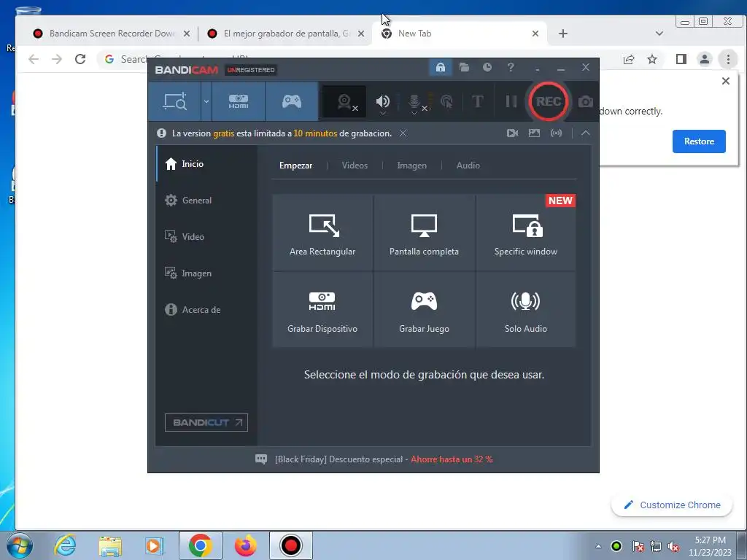Open Chrome tab search dropdown arrow
The image size is (747, 560).
[x=659, y=34]
